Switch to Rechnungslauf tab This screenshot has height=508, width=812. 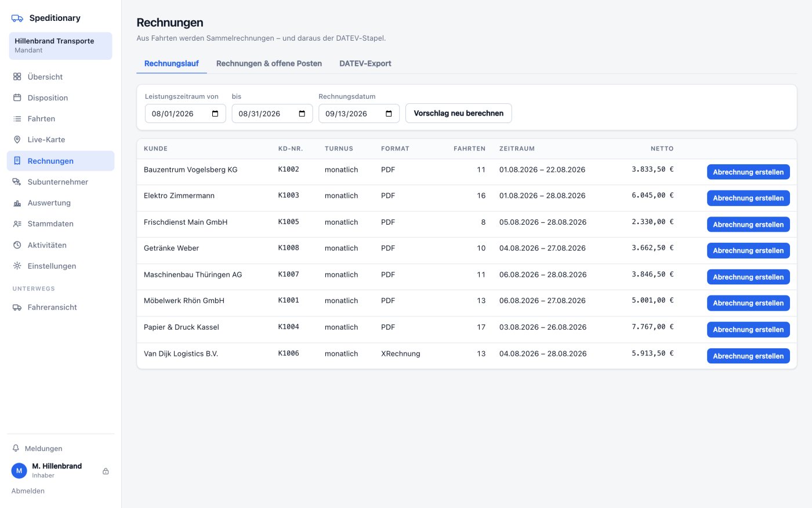(172, 63)
